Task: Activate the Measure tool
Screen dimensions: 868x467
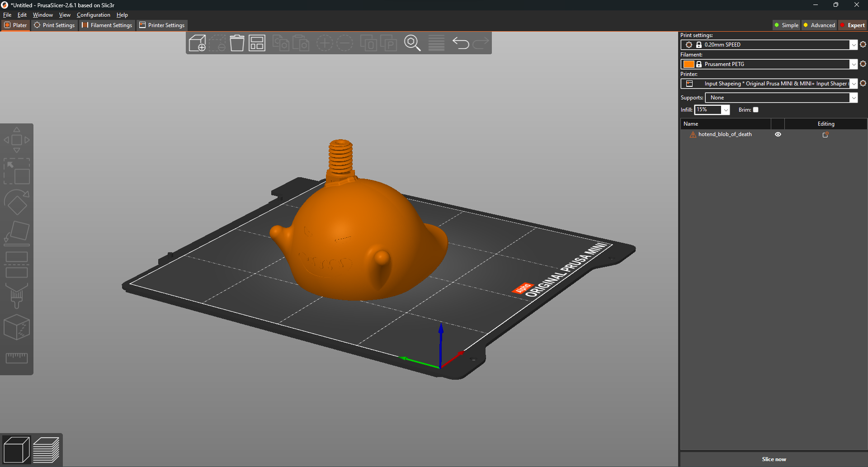Action: tap(17, 358)
